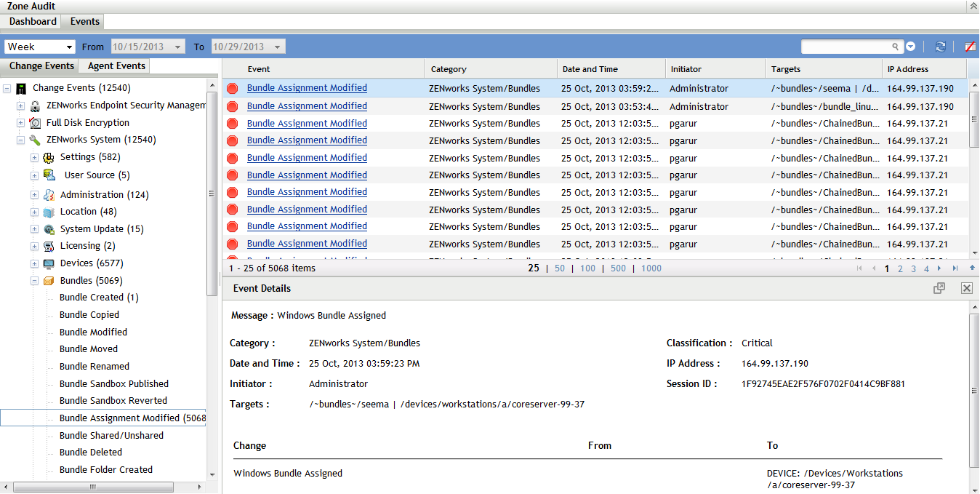
Task: Switch to the Dashboard tab
Action: pos(32,22)
